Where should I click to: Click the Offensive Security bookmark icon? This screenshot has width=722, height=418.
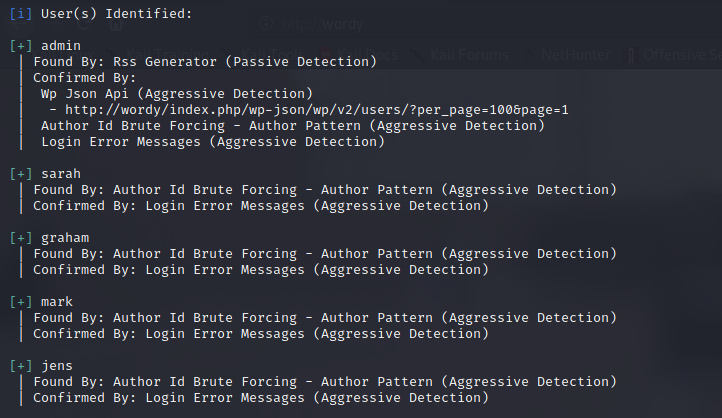click(x=631, y=55)
